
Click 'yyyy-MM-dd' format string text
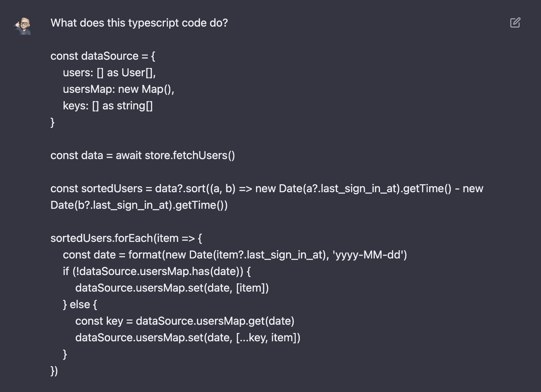[368, 255]
